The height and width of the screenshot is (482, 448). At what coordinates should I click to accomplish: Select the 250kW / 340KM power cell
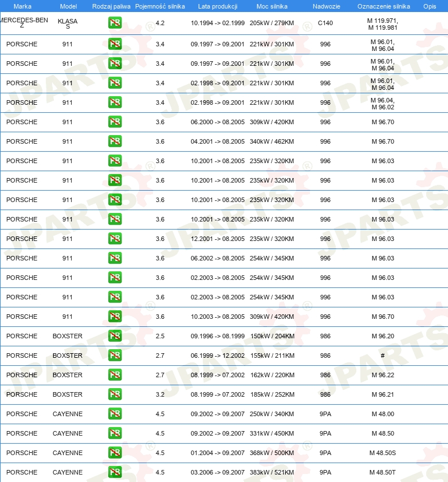(272, 414)
